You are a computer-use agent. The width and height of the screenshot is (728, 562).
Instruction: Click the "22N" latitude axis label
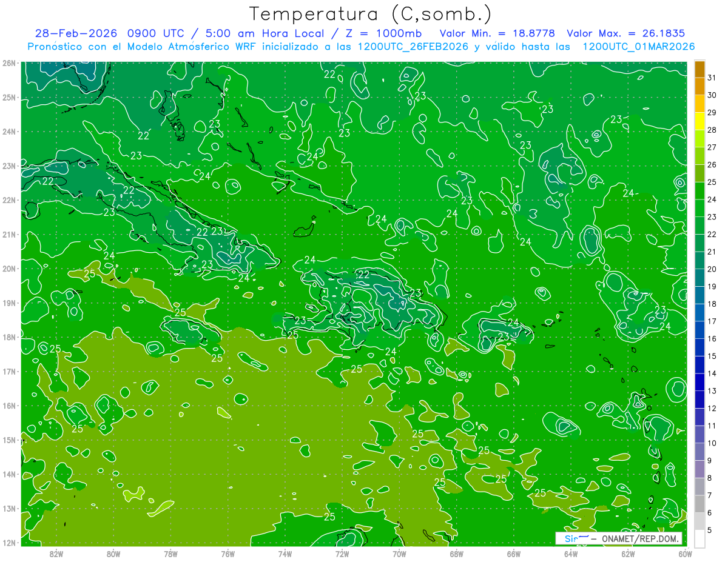(9, 200)
